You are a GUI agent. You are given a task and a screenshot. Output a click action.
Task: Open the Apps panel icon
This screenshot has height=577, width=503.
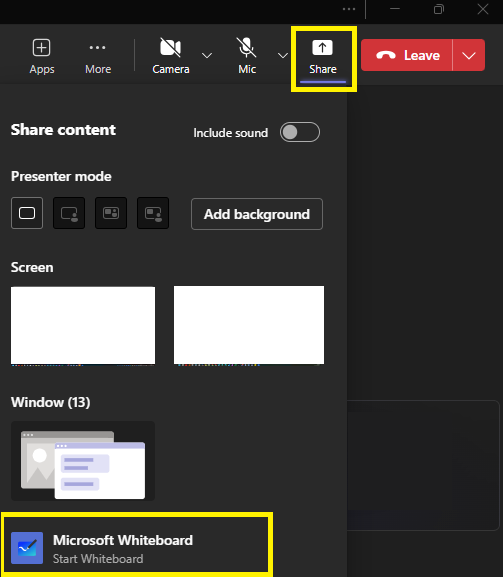pos(42,48)
